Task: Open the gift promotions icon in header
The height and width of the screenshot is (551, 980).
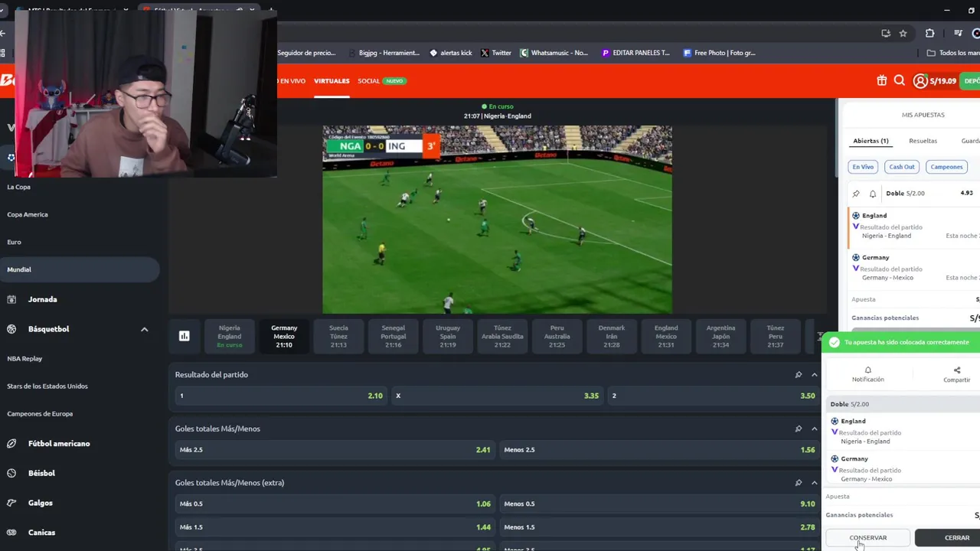Action: [x=882, y=80]
